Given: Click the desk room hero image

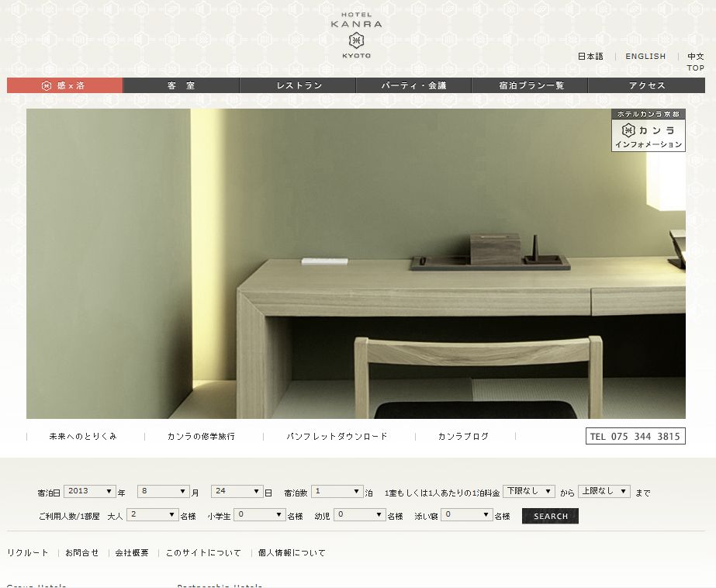Looking at the screenshot, I should 356,264.
